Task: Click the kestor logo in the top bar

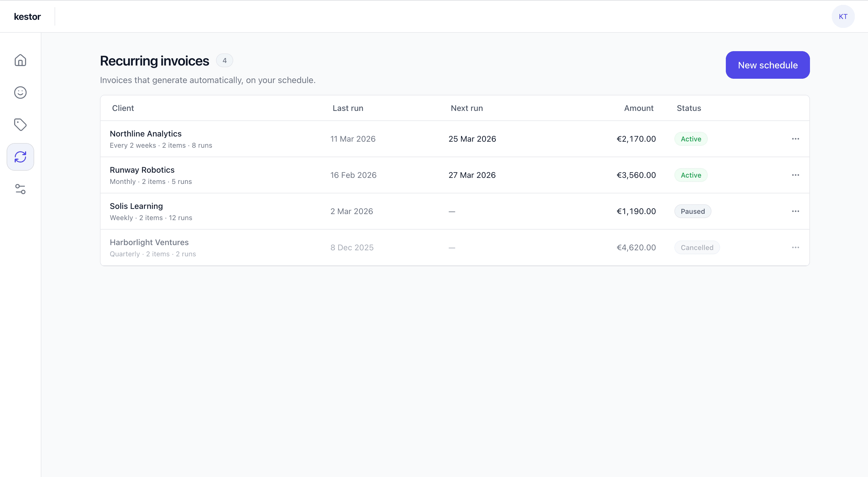Action: (x=27, y=16)
